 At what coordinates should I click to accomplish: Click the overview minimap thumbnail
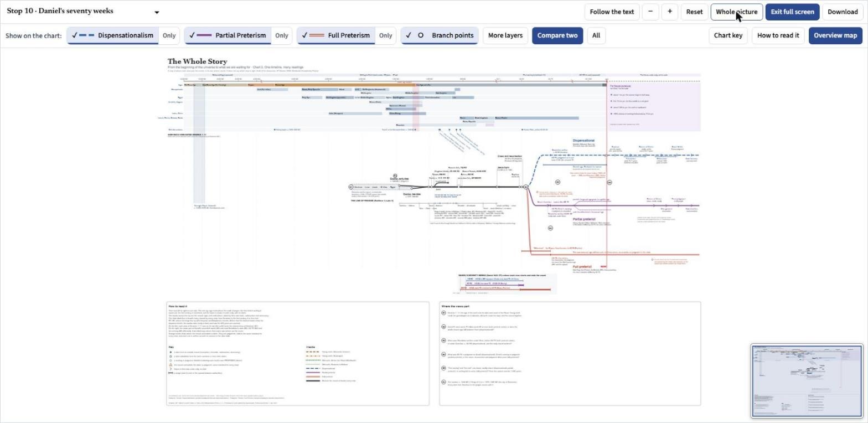point(807,380)
